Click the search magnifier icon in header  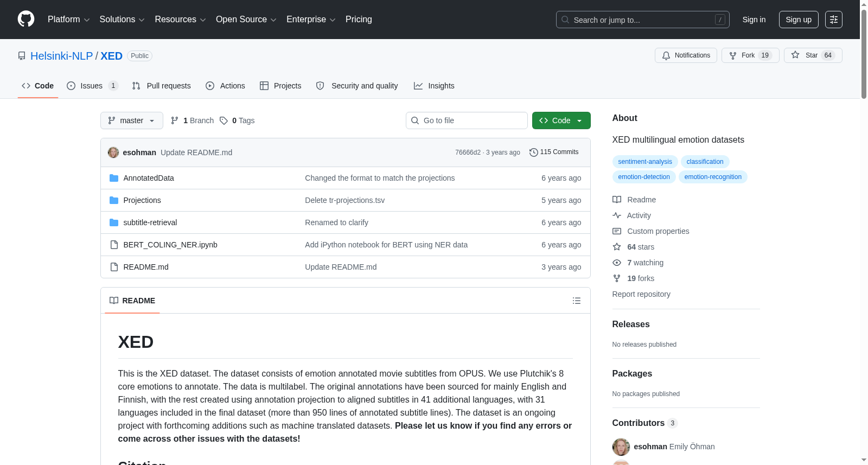click(565, 20)
